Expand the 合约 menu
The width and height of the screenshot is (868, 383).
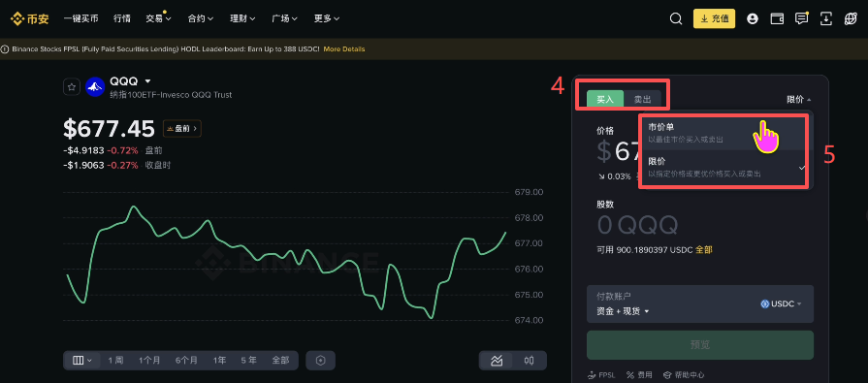201,18
